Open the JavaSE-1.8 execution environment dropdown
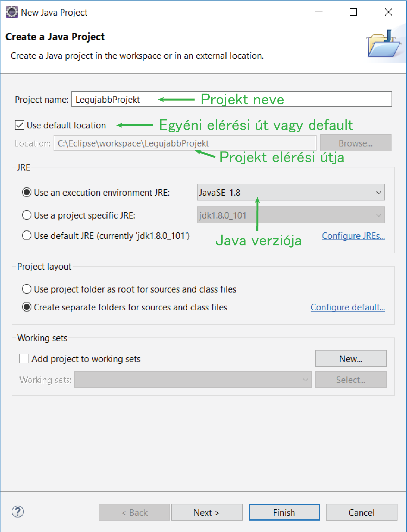Viewport: 407px width, 532px height. 290,192
